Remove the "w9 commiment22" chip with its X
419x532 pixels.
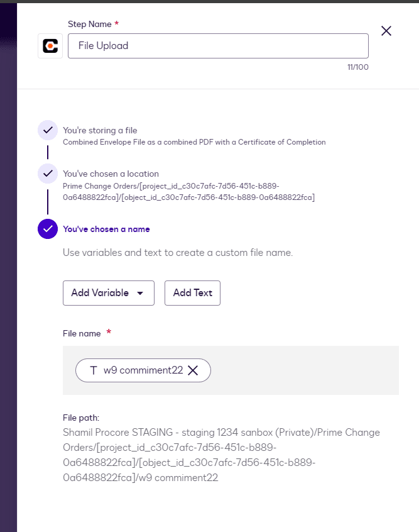[x=193, y=370]
